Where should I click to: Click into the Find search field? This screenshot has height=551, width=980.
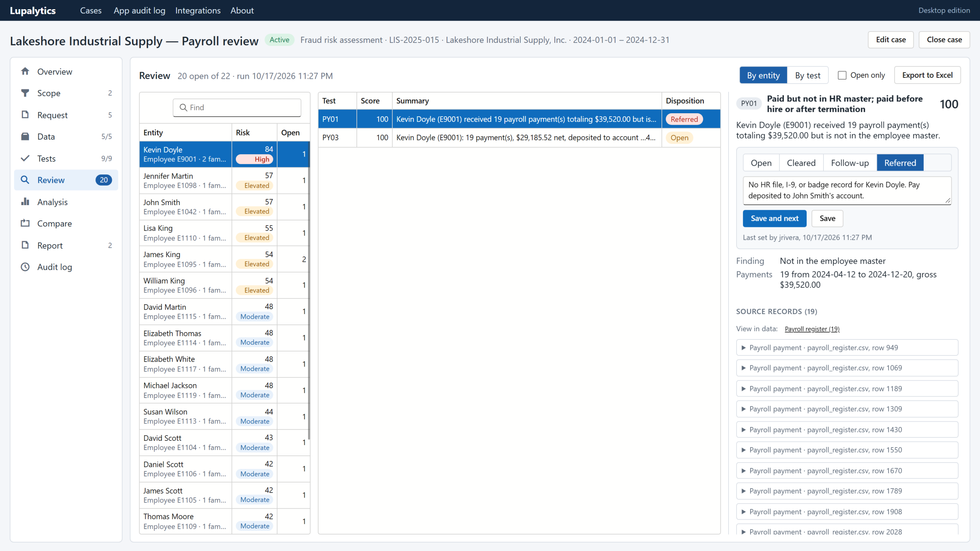(x=237, y=108)
